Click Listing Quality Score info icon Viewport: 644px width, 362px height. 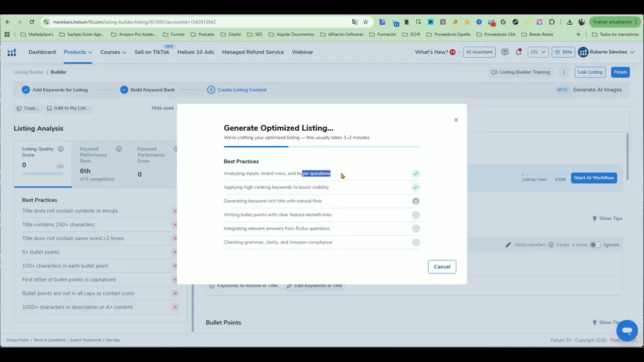tap(60, 149)
